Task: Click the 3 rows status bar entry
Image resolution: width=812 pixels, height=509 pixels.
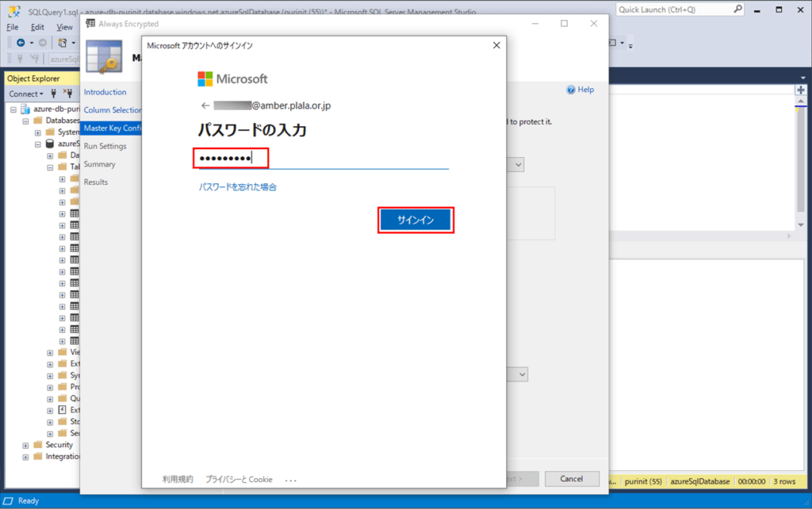Action: tap(784, 481)
